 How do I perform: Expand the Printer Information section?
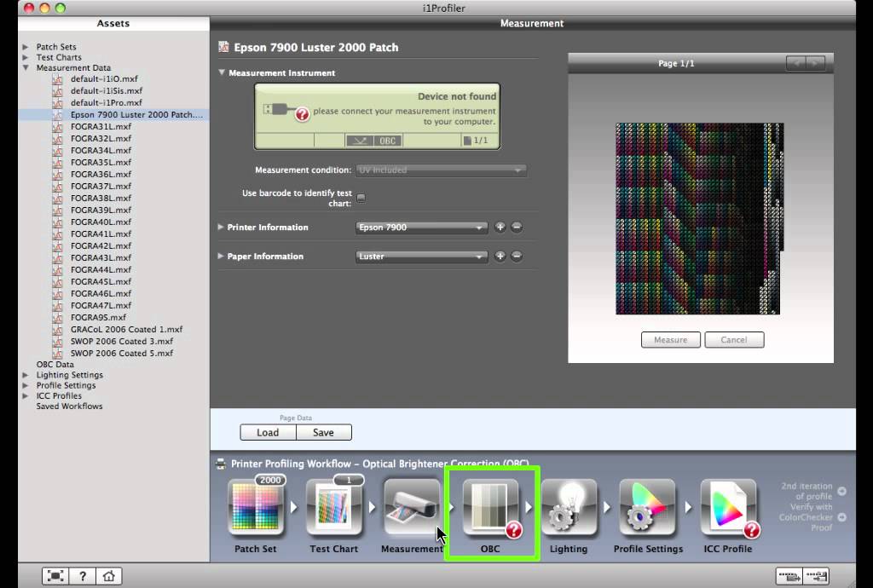(221, 227)
